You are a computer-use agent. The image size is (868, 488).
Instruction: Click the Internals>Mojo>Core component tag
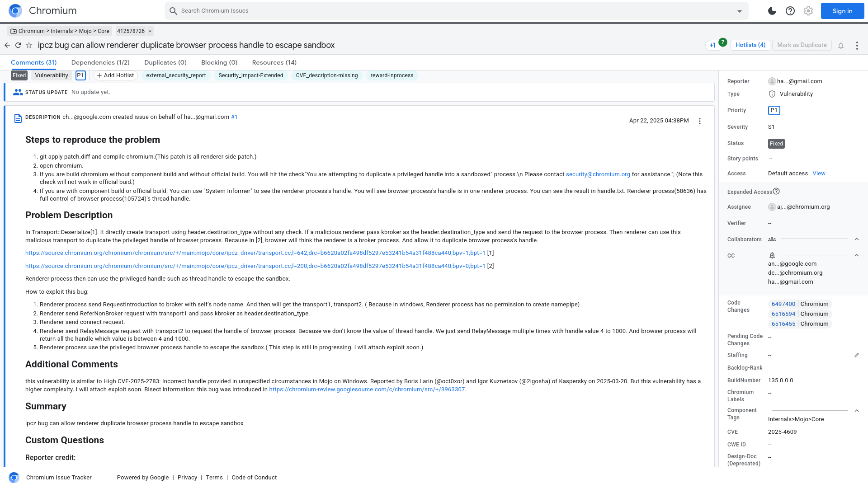pos(796,419)
